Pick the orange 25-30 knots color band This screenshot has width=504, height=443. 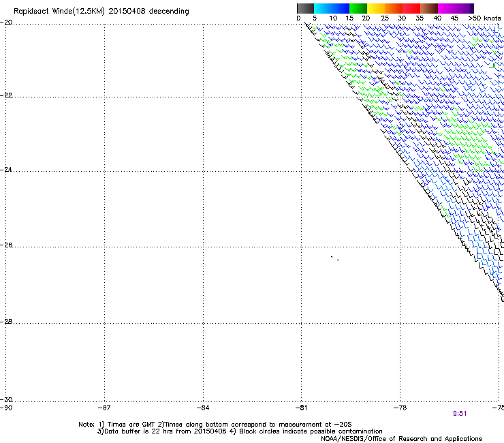tap(394, 8)
